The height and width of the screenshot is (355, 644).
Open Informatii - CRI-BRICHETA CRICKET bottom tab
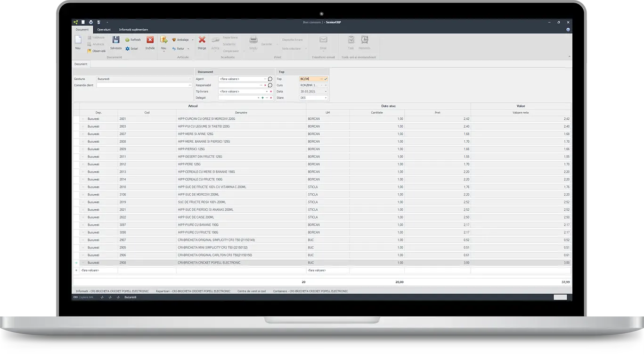pos(112,291)
